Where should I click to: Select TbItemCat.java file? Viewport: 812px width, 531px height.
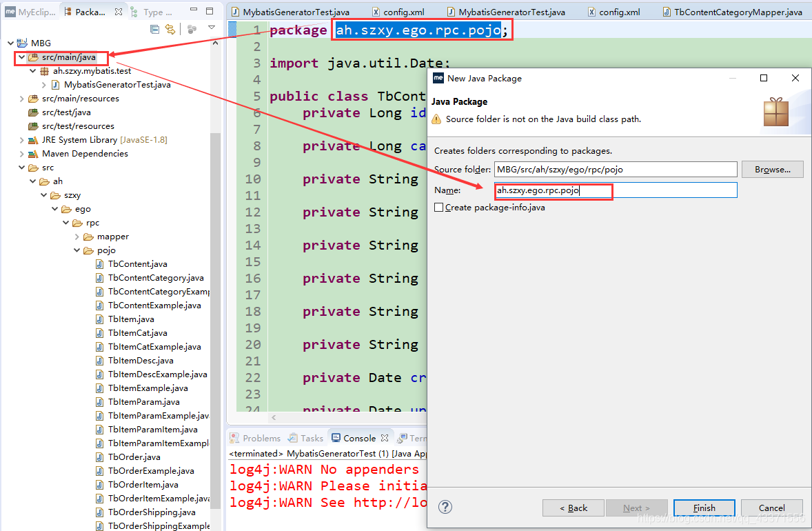tap(137, 332)
